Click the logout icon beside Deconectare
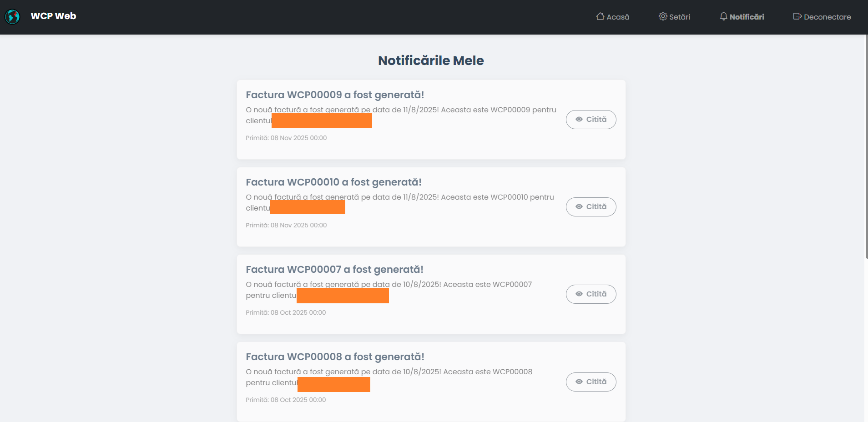868x422 pixels. (x=797, y=16)
